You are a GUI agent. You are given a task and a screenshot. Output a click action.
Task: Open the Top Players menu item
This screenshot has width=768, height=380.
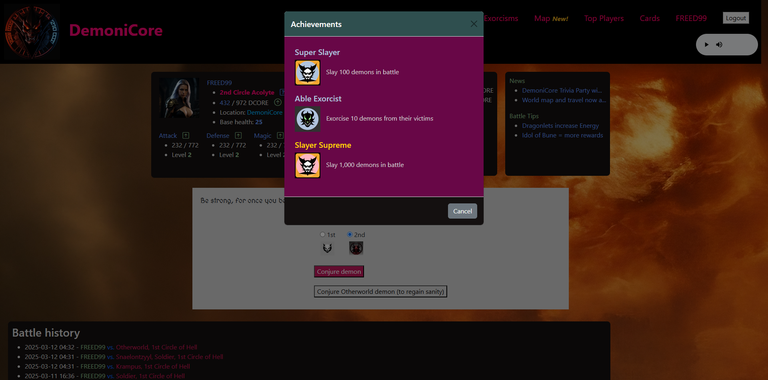coord(604,19)
